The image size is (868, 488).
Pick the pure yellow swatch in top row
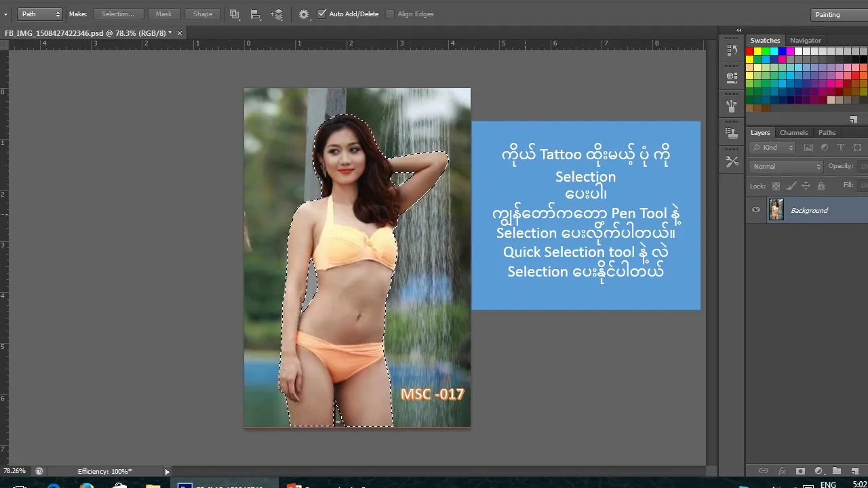(757, 52)
